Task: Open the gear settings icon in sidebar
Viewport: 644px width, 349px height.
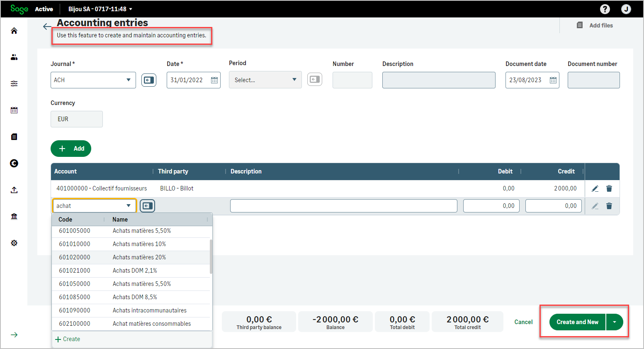Action: pyautogui.click(x=14, y=243)
